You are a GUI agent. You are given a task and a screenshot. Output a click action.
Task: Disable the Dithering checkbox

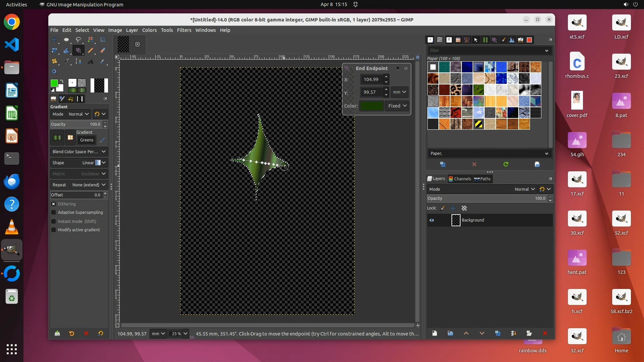point(53,204)
